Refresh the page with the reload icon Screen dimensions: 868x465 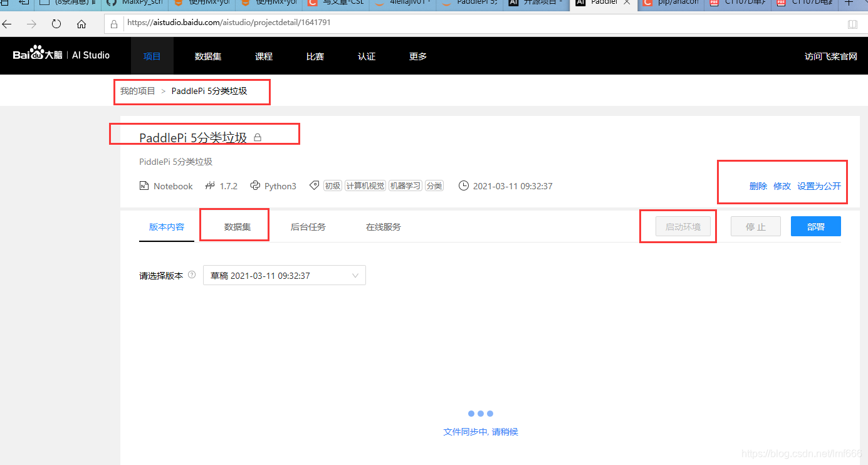click(56, 24)
